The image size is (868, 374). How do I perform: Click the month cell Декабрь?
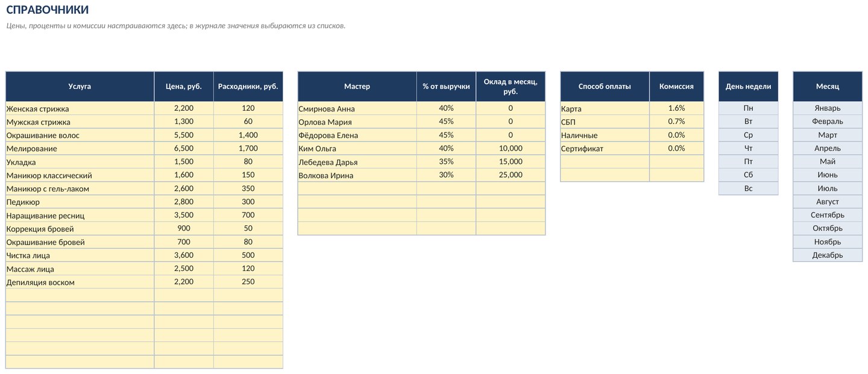(828, 255)
